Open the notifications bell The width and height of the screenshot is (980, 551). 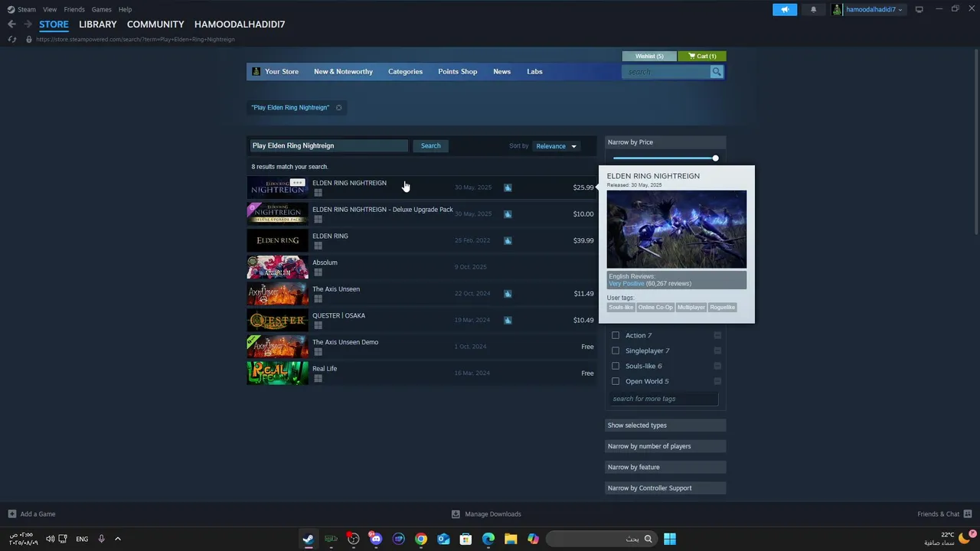coord(813,9)
